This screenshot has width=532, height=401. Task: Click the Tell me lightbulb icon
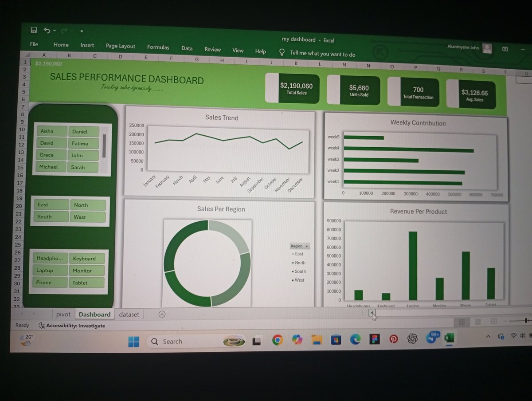point(282,52)
